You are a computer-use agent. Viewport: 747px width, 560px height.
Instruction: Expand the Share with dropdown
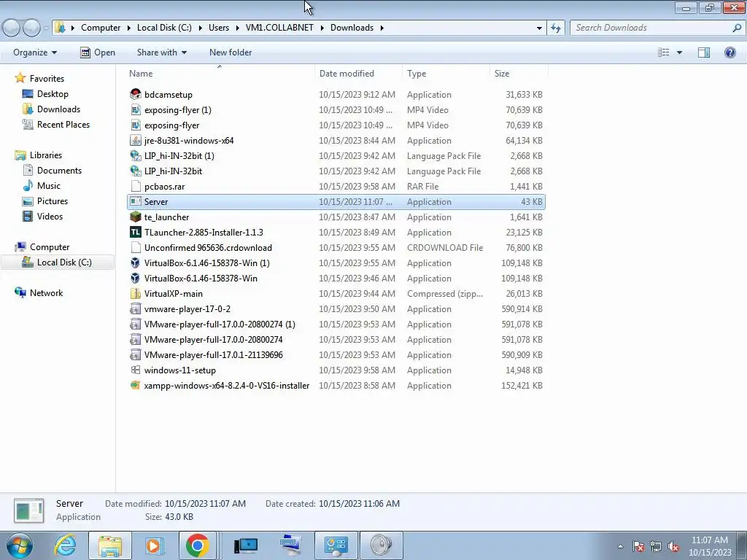coord(161,52)
